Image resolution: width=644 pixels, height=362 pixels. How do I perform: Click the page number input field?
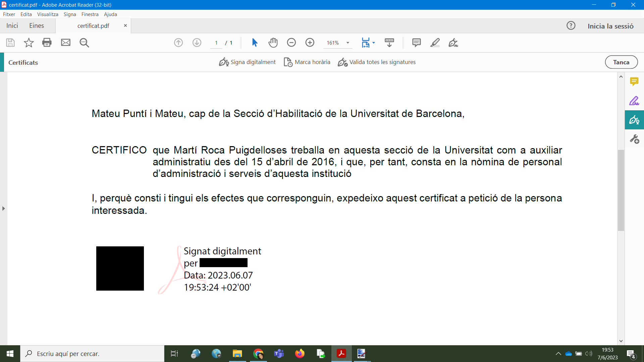tap(216, 43)
